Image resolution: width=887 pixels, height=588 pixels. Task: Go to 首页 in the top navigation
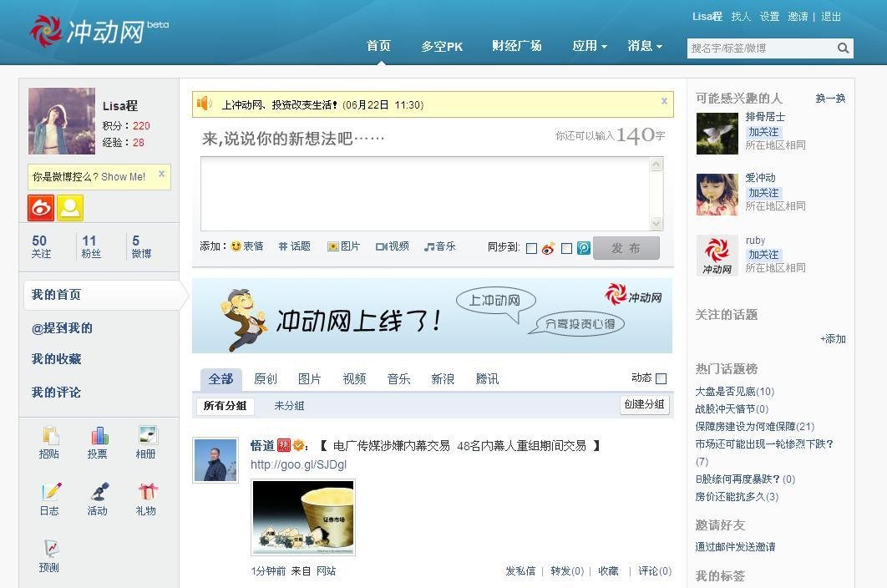tap(378, 46)
